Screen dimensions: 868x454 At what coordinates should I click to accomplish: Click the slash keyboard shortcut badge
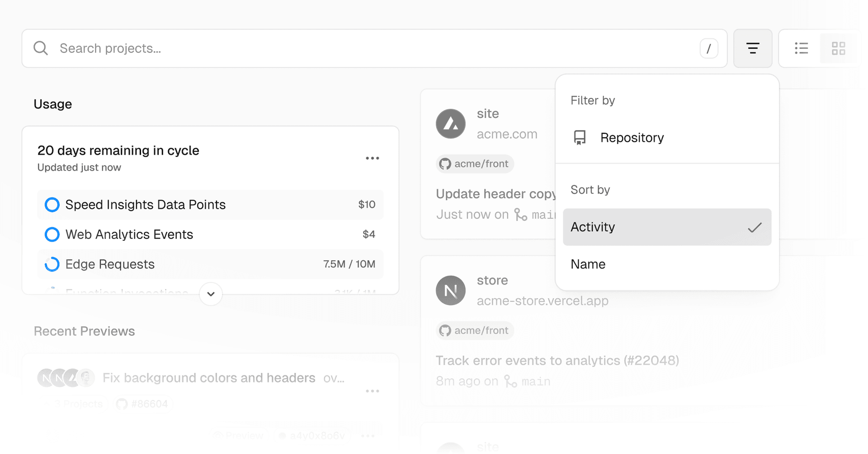pos(708,48)
